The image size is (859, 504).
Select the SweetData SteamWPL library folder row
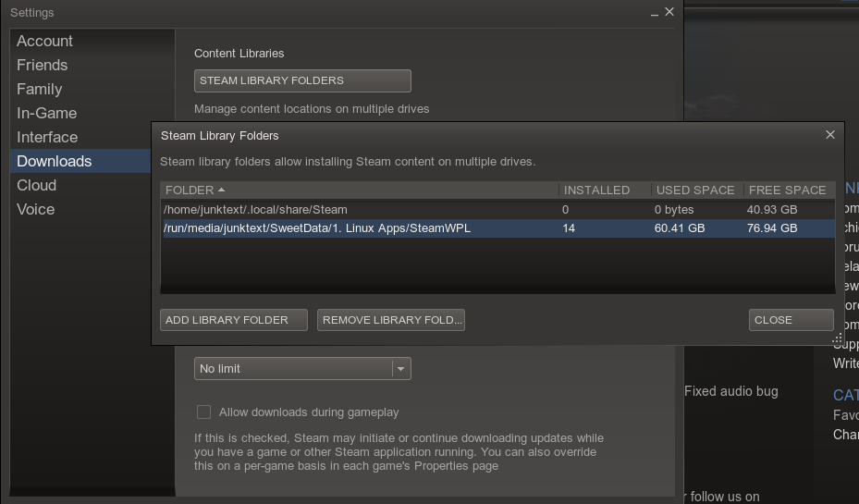[x=497, y=228]
